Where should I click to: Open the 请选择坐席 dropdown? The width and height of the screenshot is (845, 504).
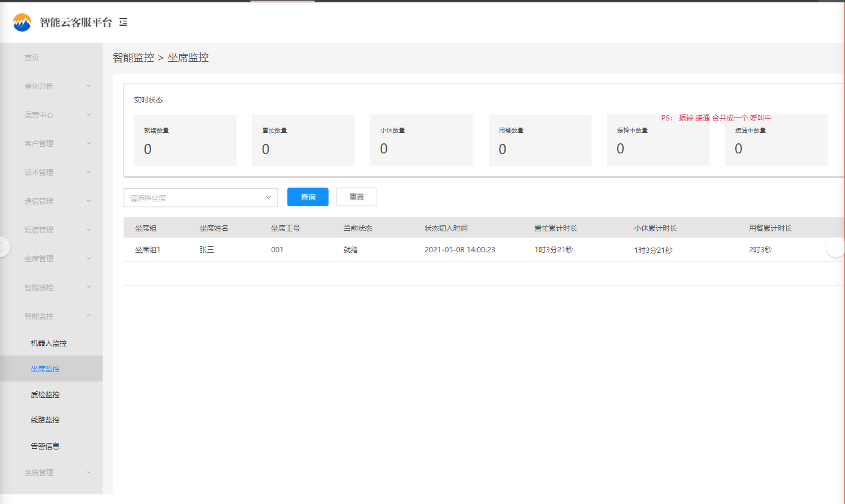(x=201, y=198)
